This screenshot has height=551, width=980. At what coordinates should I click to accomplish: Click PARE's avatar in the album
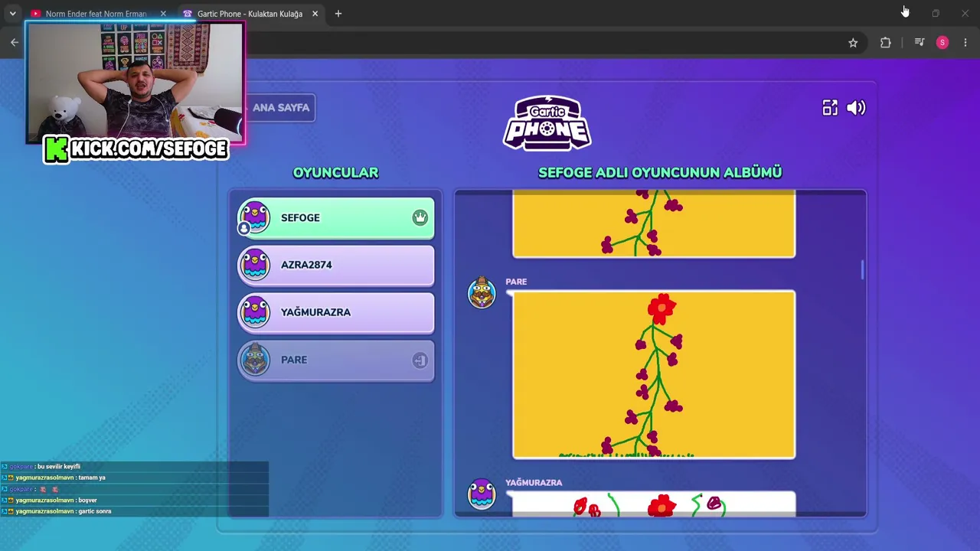[x=482, y=292]
